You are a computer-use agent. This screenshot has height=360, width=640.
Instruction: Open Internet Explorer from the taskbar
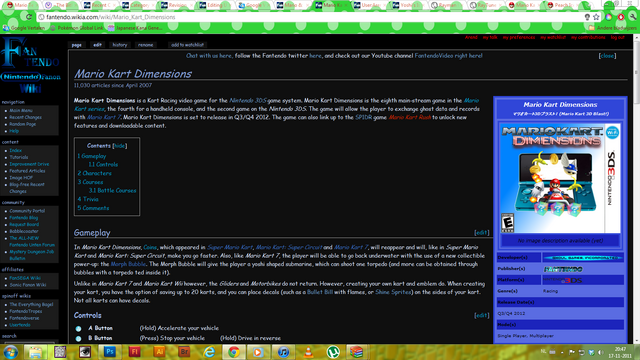pos(209,352)
